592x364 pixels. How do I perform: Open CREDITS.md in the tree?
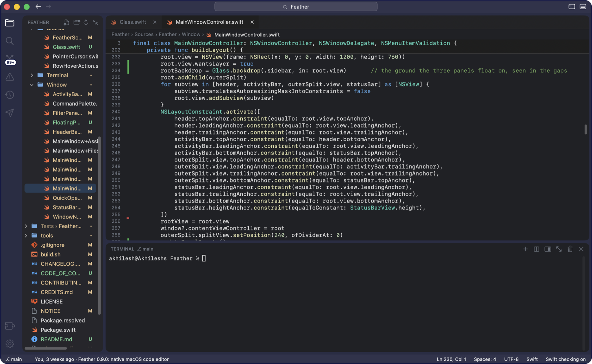click(61, 292)
